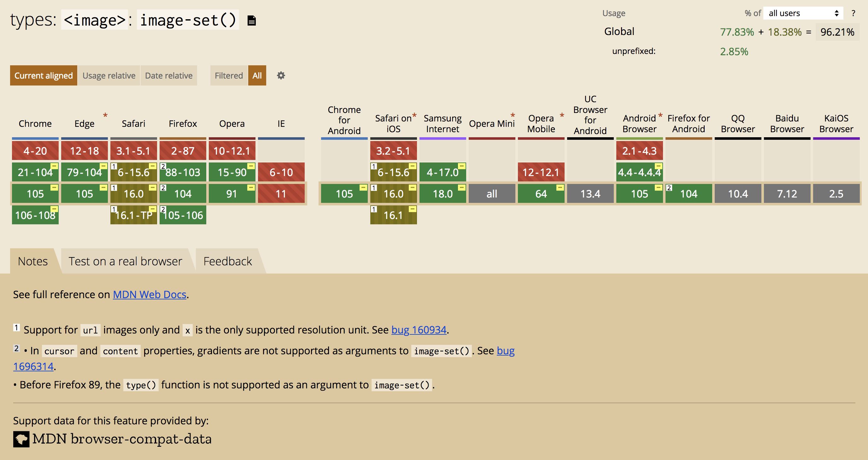Click the spec document icon beside the title
Image resolution: width=868 pixels, height=460 pixels.
(x=251, y=21)
